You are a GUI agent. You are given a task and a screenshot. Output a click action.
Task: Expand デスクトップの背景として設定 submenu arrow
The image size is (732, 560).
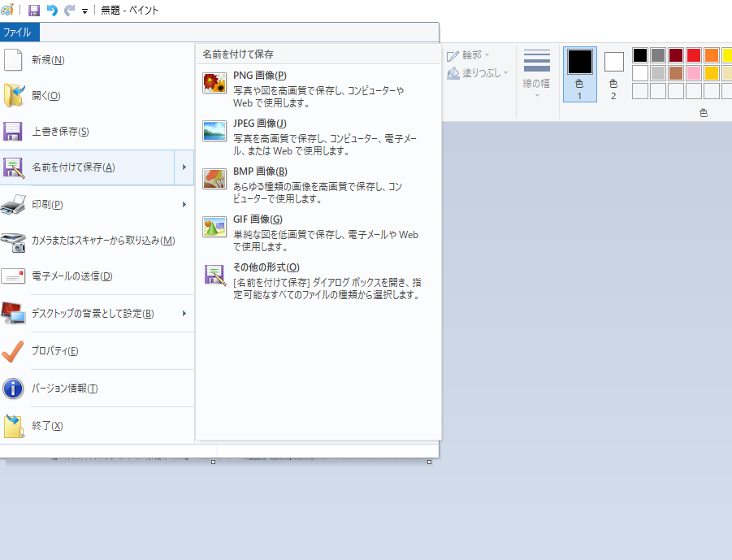tap(184, 314)
